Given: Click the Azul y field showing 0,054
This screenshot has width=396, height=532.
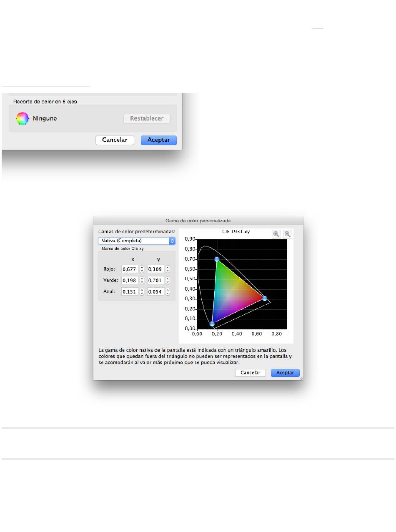Looking at the screenshot, I should pos(155,292).
